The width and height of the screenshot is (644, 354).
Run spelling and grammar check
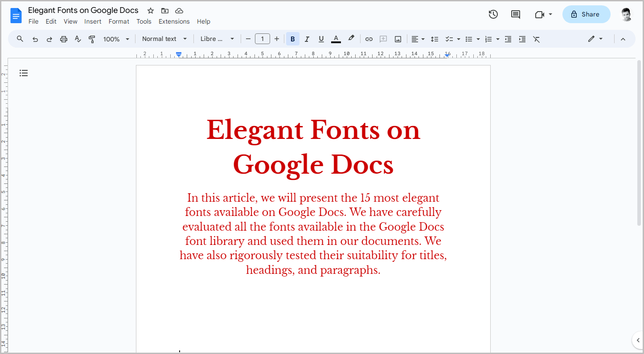(78, 39)
